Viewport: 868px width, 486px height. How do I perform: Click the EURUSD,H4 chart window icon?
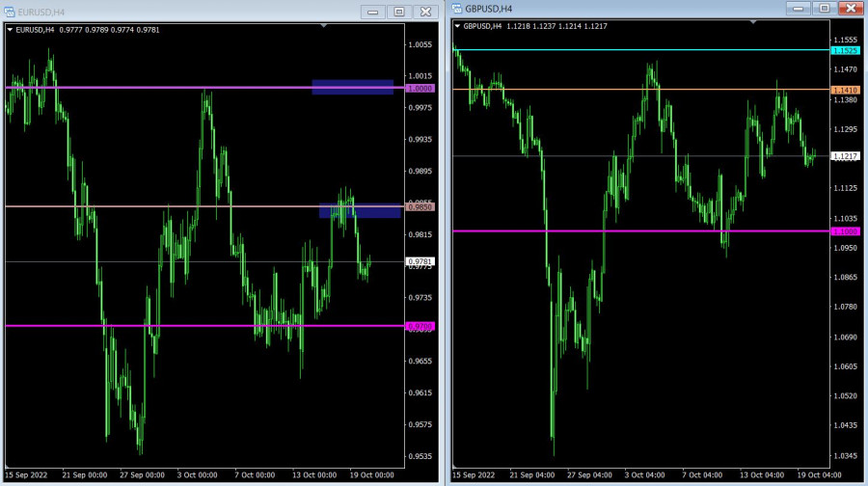(x=11, y=12)
